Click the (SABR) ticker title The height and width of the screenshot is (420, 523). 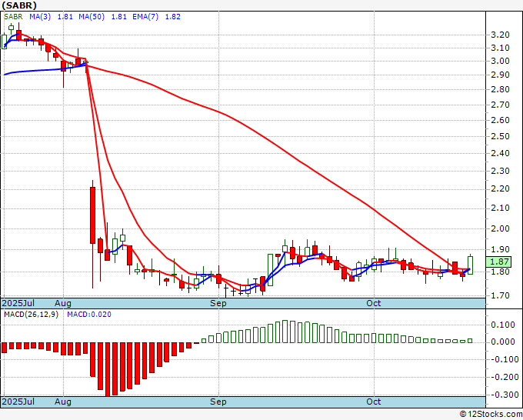click(x=22, y=5)
